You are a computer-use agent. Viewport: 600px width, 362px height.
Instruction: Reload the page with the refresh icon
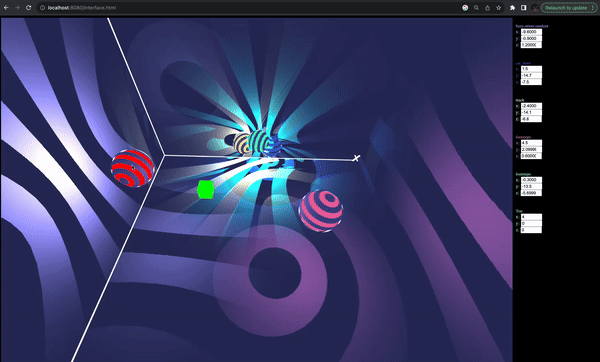coord(28,8)
